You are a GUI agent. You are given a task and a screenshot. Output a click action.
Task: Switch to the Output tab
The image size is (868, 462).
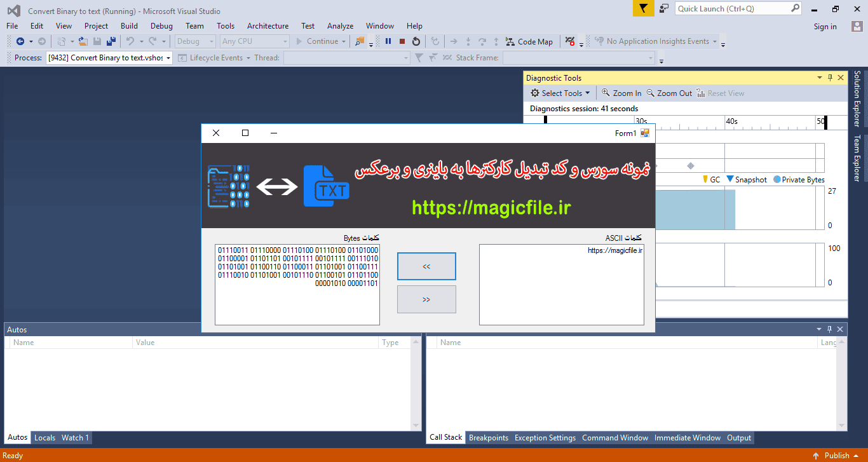pyautogui.click(x=739, y=438)
